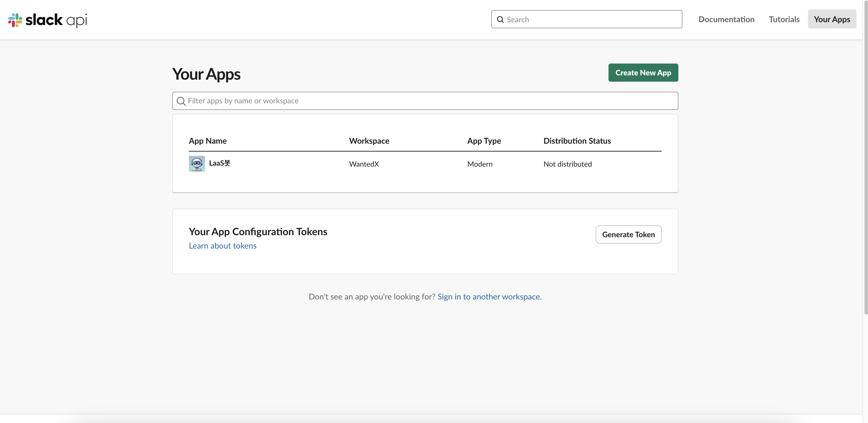The height and width of the screenshot is (423, 868).
Task: Click the magnifier icon in top Search box
Action: 500,19
